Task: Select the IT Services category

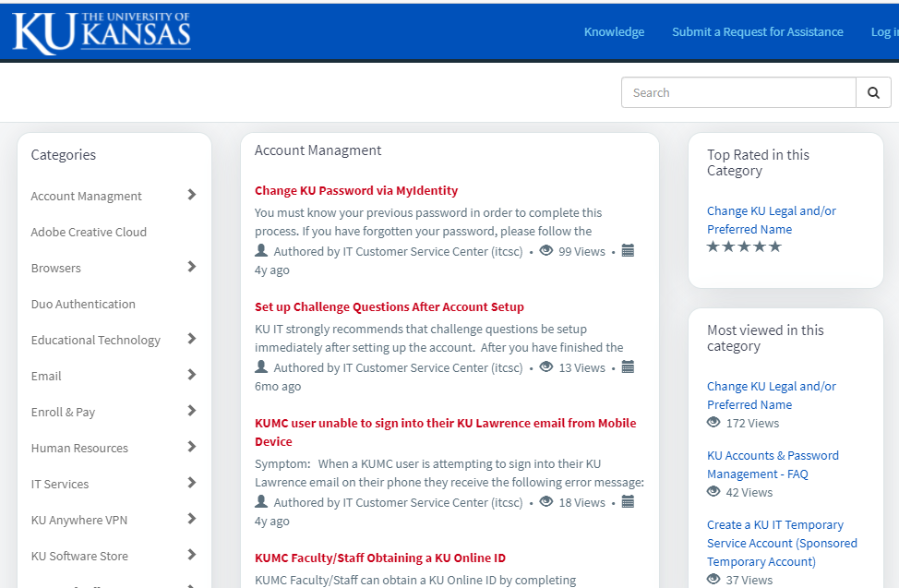Action: (60, 485)
